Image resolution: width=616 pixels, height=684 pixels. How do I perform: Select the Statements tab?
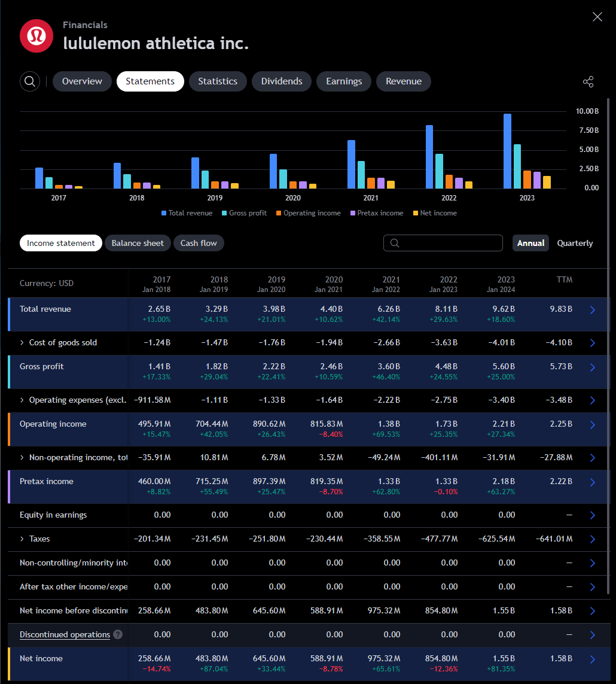click(150, 81)
